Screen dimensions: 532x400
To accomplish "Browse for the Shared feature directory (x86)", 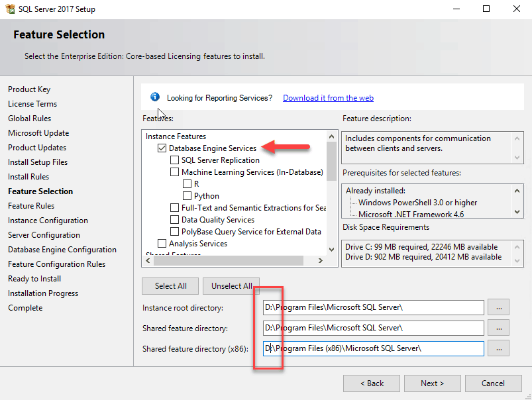I will point(498,348).
